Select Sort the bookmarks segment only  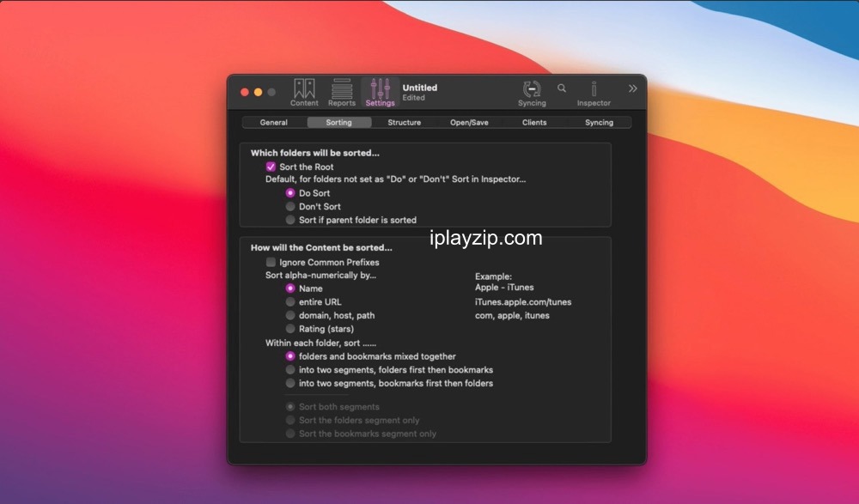290,434
